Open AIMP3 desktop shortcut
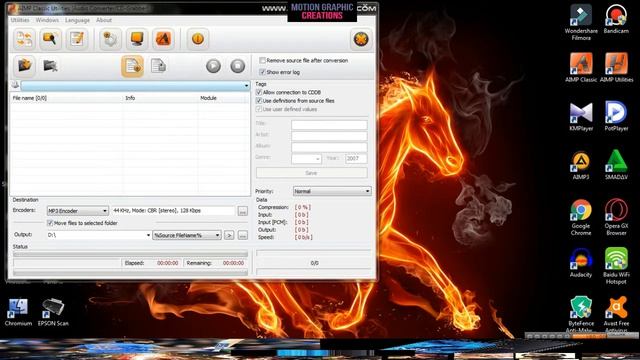 (581, 165)
